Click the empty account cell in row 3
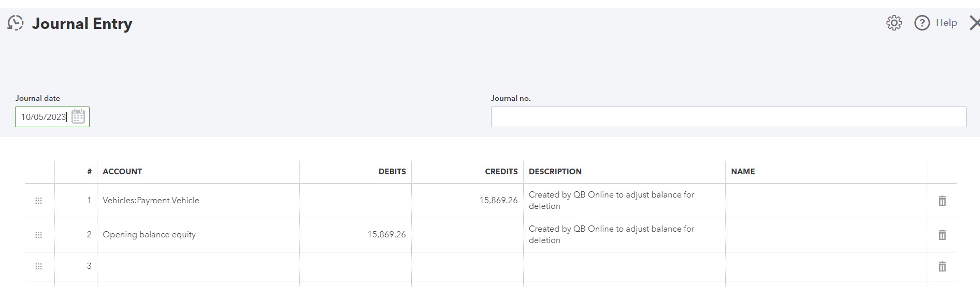Image resolution: width=980 pixels, height=287 pixels. [x=197, y=266]
